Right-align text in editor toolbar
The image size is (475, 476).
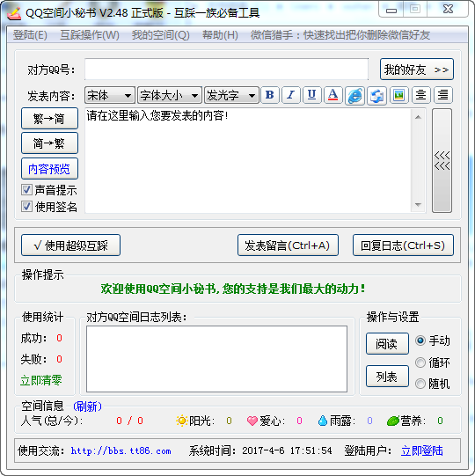[x=443, y=95]
